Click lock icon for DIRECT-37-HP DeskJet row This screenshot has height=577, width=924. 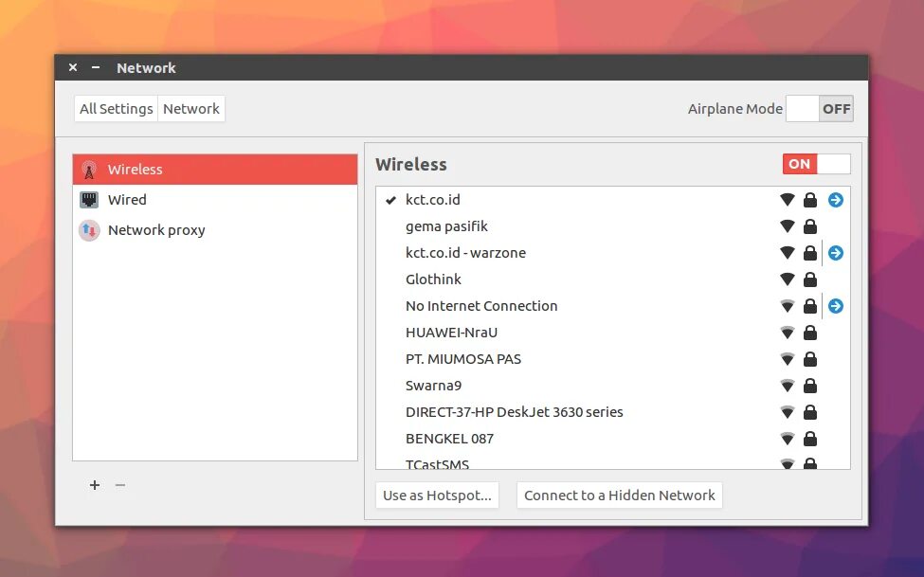click(x=810, y=412)
